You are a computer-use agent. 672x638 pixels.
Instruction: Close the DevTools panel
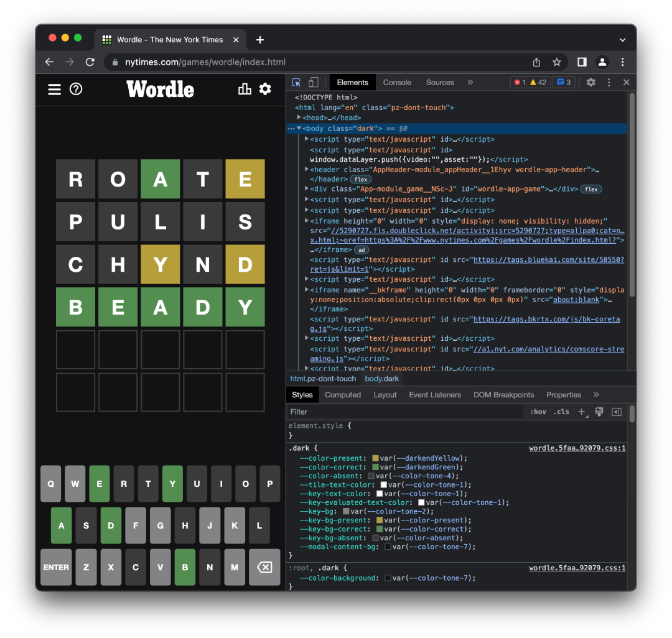626,82
